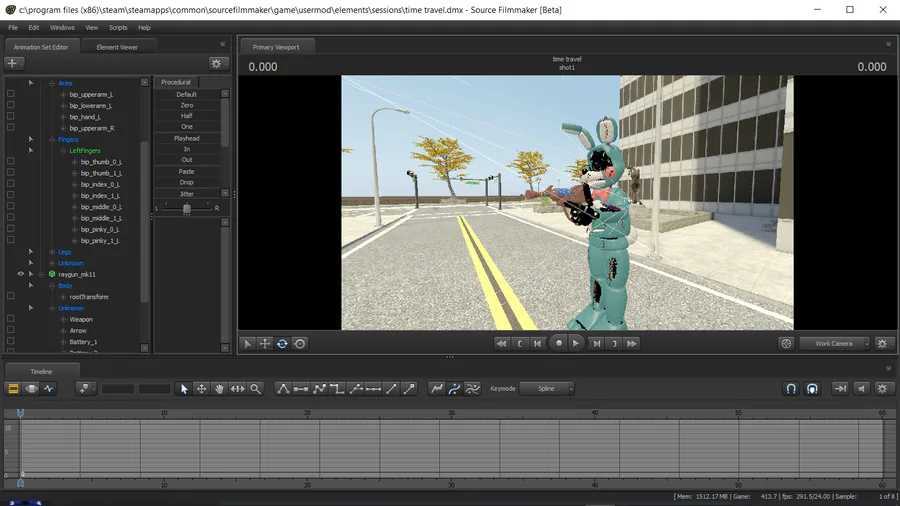The height and width of the screenshot is (506, 900).
Task: Click the unified tangent peak icon
Action: tap(283, 389)
